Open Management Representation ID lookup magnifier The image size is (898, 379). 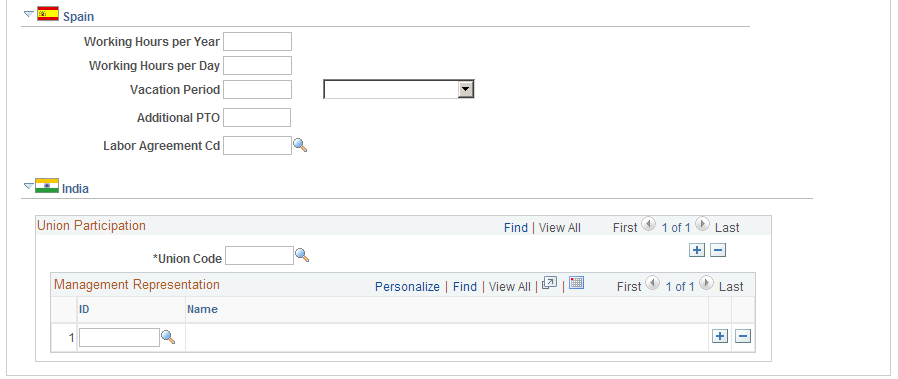[168, 337]
